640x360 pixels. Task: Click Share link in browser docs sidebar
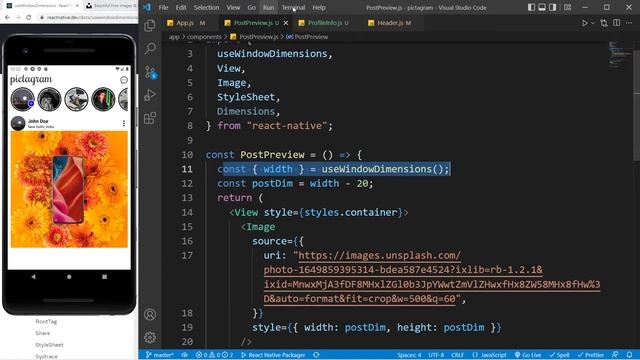pyautogui.click(x=42, y=333)
